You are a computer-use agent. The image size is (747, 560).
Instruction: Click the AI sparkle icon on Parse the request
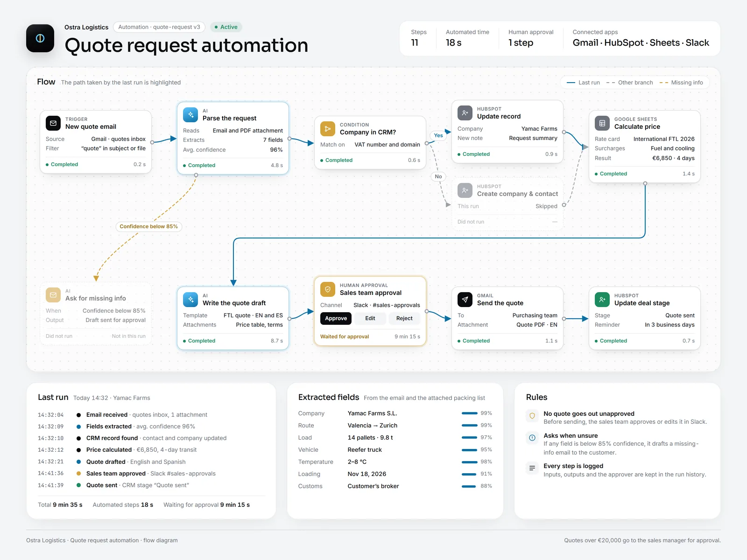(190, 115)
